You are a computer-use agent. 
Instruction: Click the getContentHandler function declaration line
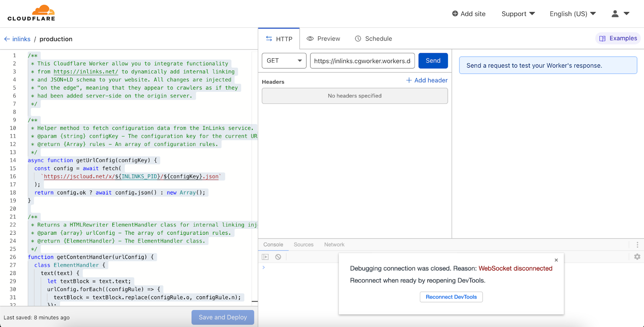[x=91, y=257]
